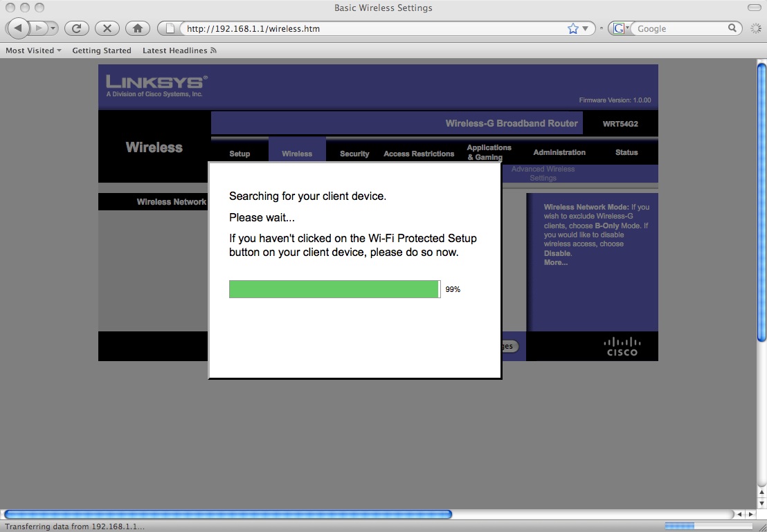767x532 pixels.
Task: Click the page icon in the address bar
Action: click(x=170, y=28)
